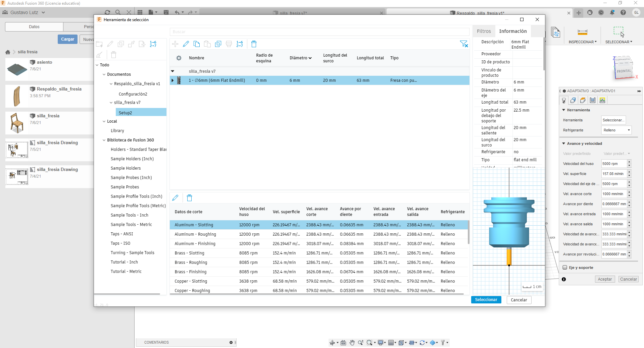Image resolution: width=644 pixels, height=348 pixels.
Task: Cancel the tool selection dialog
Action: [519, 300]
